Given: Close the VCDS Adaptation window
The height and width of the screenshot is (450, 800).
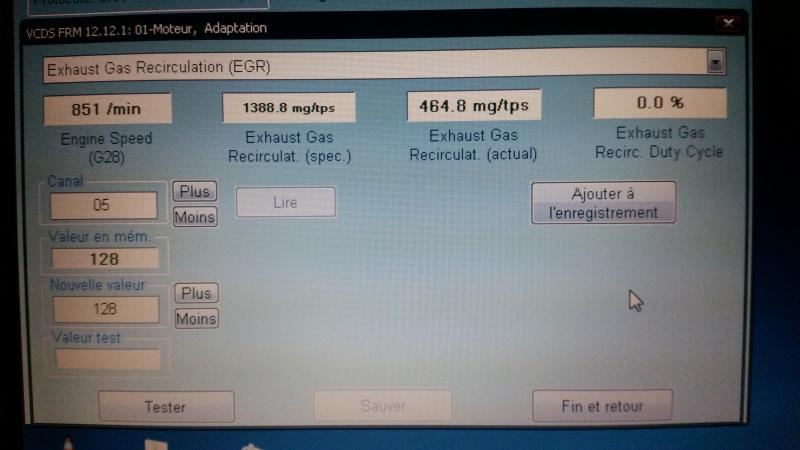Looking at the screenshot, I should tap(728, 23).
